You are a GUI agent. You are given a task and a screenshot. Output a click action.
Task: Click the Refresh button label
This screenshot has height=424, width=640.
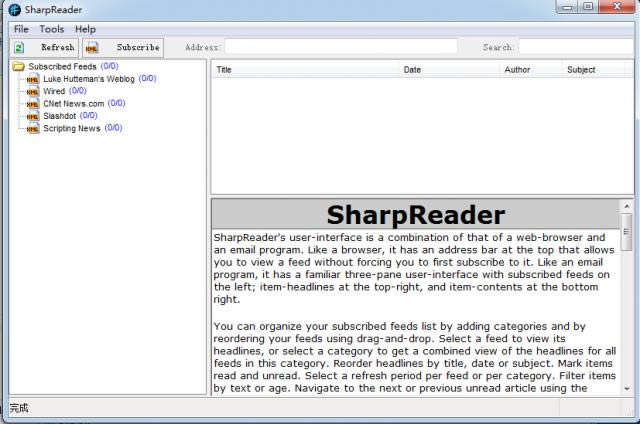58,47
